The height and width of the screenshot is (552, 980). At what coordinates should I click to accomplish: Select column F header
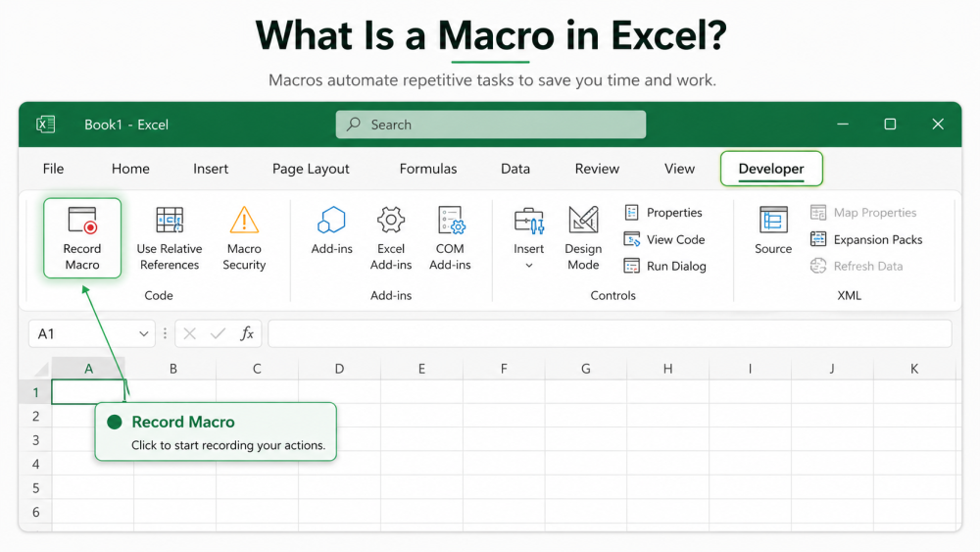[504, 369]
